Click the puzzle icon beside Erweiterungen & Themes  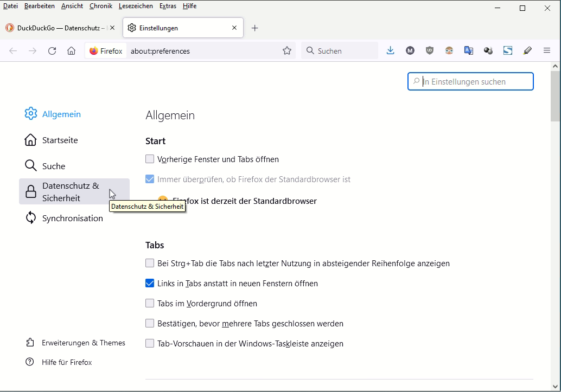coord(30,343)
